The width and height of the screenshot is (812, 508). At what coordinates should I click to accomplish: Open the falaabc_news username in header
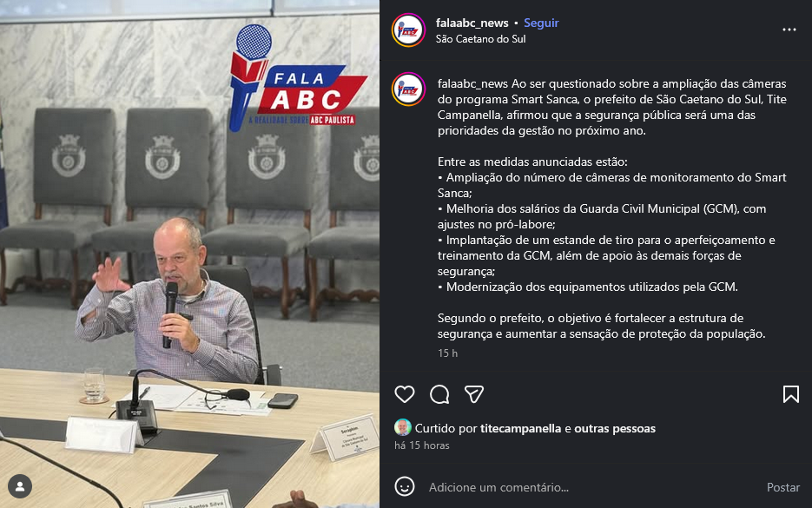pyautogui.click(x=472, y=23)
